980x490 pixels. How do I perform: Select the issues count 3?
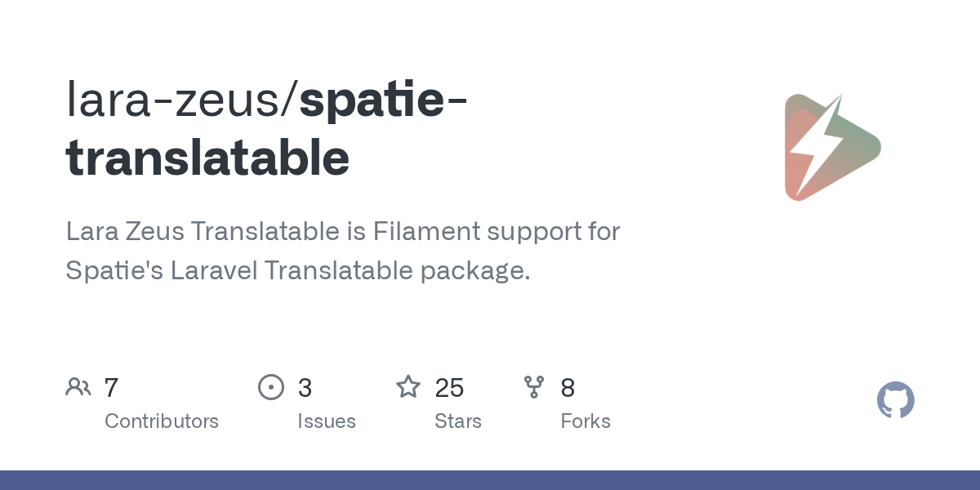click(305, 388)
